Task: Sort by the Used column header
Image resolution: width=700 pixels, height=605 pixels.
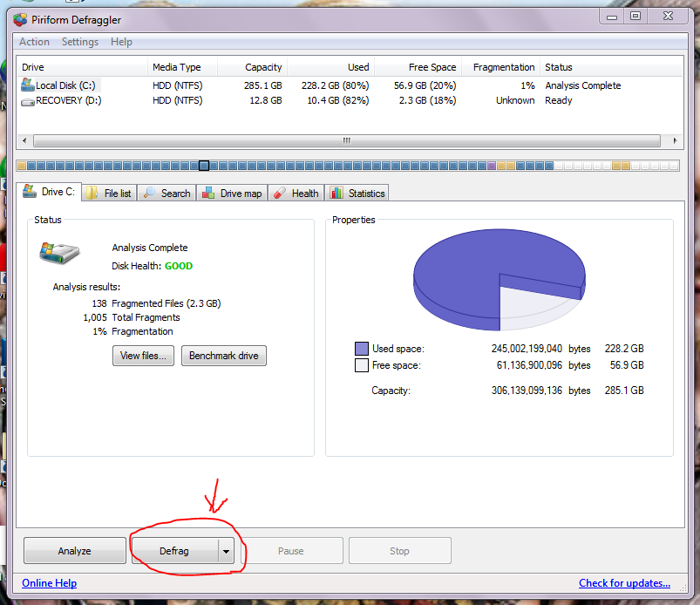Action: point(330,67)
